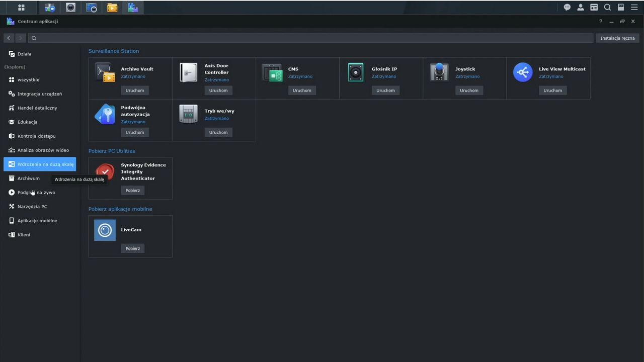Click the Joystick app icon
644x362 pixels.
[x=439, y=72]
